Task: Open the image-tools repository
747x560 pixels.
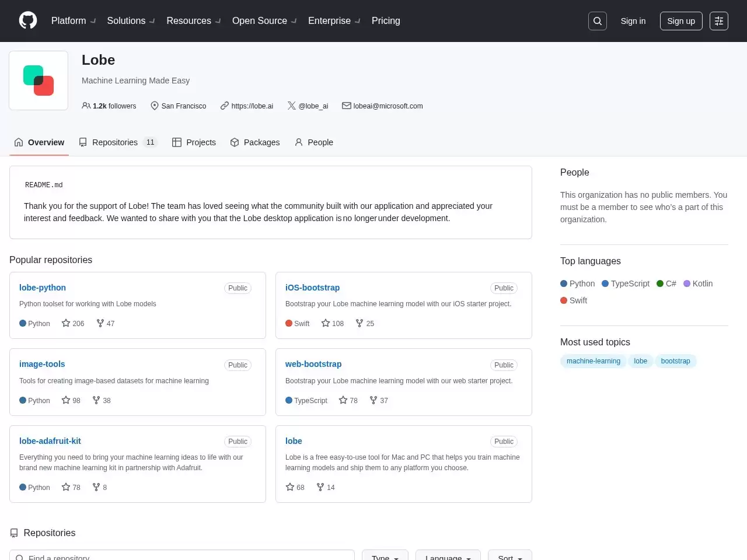Action: click(x=42, y=364)
